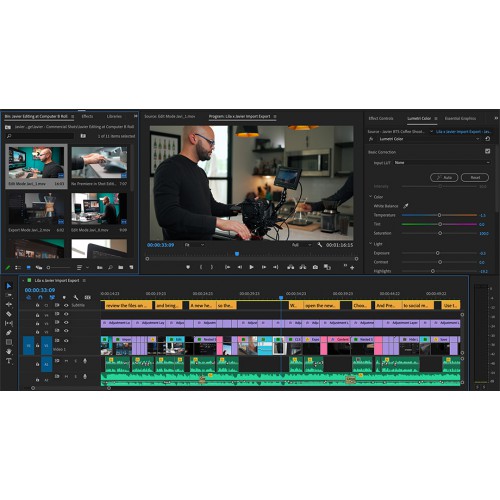Toggle Video 1 track output eye

(x=66, y=341)
